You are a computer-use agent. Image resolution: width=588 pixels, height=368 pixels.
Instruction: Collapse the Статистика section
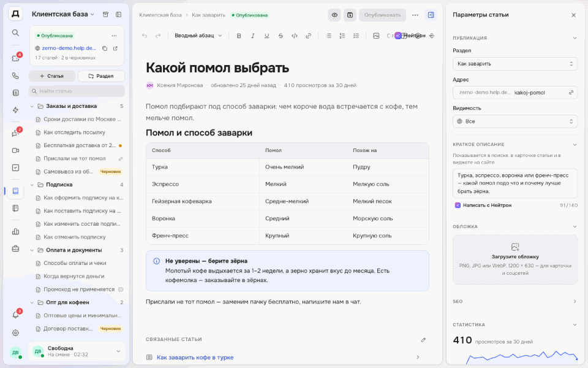pos(575,324)
